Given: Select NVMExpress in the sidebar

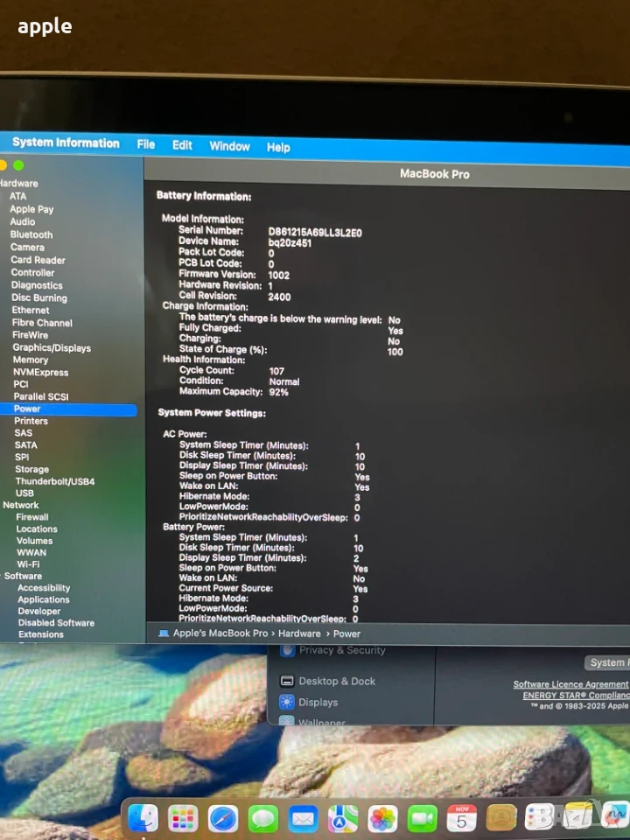Looking at the screenshot, I should click(41, 373).
